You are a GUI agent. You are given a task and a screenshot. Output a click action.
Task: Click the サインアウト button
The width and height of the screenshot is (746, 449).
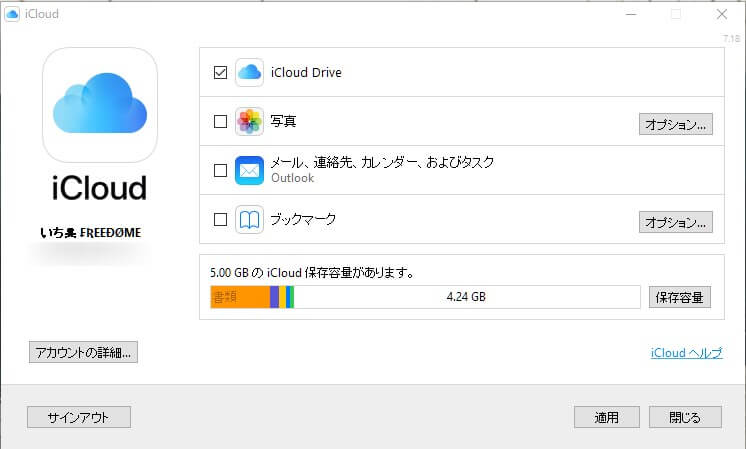(78, 417)
